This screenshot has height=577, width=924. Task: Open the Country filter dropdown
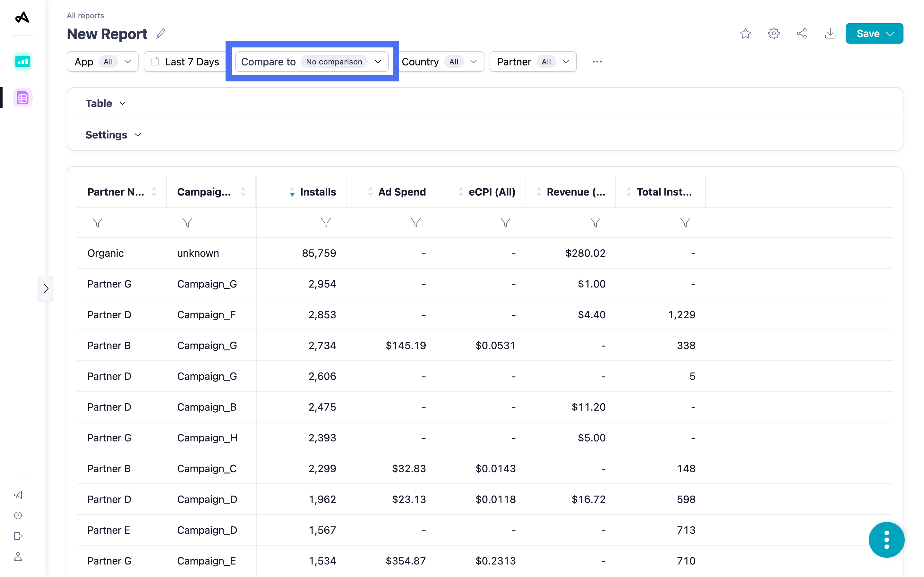pos(439,62)
